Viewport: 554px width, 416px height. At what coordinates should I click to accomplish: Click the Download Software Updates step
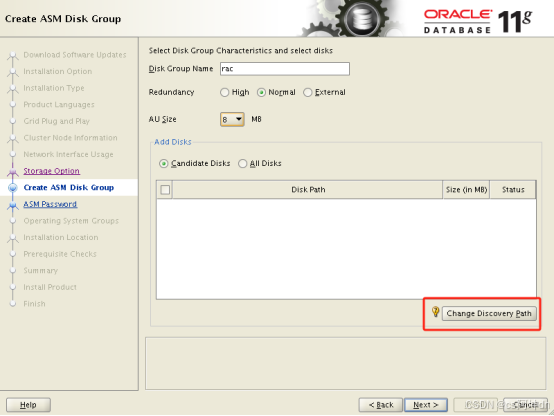click(75, 55)
